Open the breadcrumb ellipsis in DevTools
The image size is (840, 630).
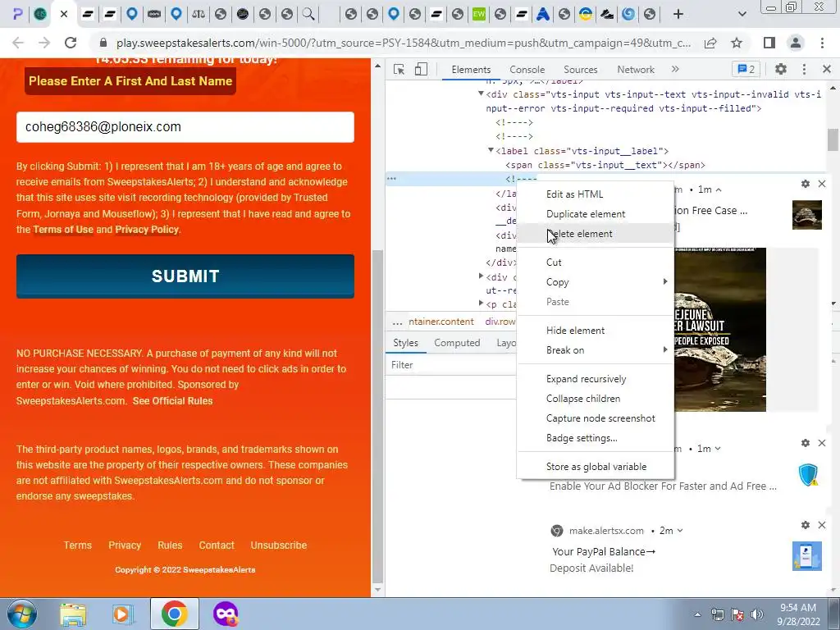point(397,322)
